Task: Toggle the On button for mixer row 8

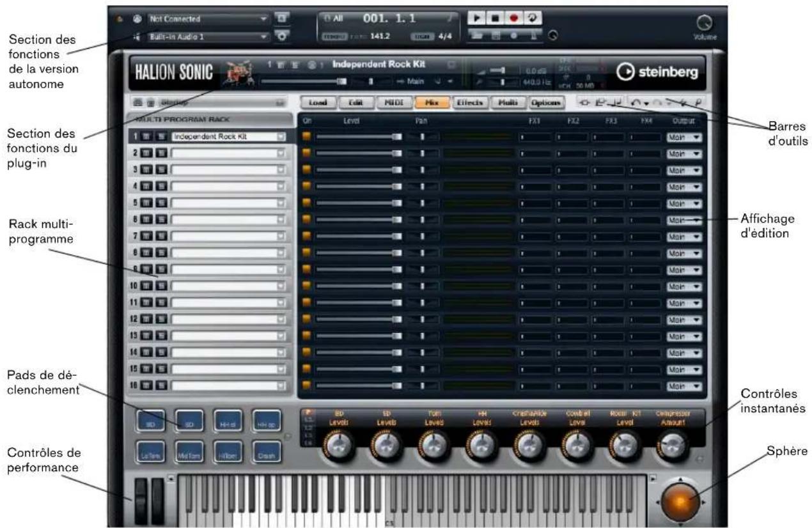Action: pyautogui.click(x=307, y=252)
